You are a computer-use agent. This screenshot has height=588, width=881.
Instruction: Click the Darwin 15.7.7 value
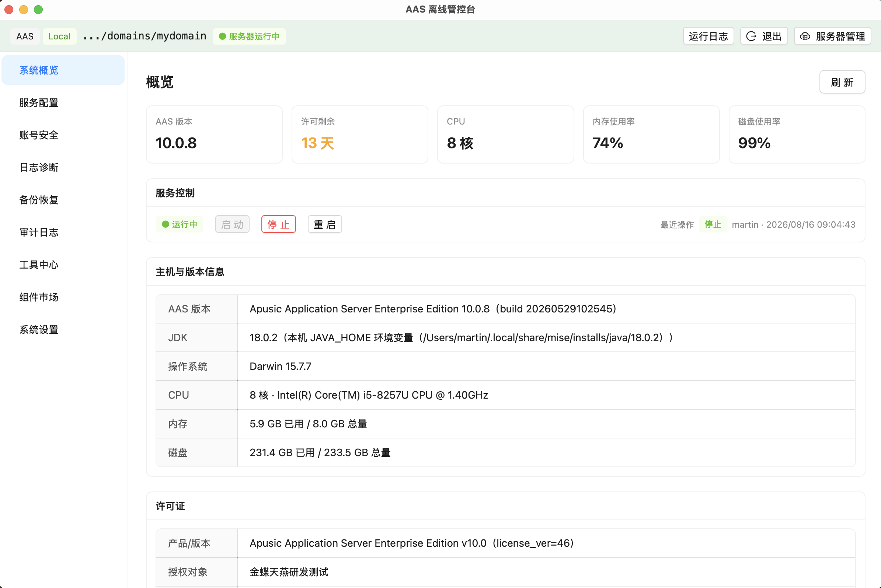(281, 366)
